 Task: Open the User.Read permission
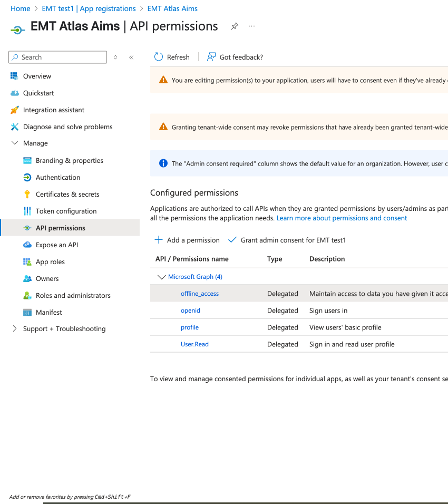pos(194,344)
